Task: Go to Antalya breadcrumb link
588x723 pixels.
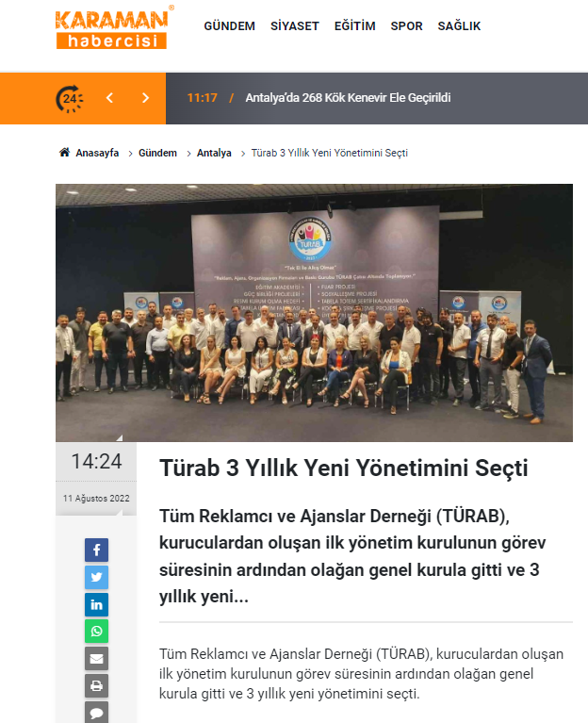Action: [214, 153]
